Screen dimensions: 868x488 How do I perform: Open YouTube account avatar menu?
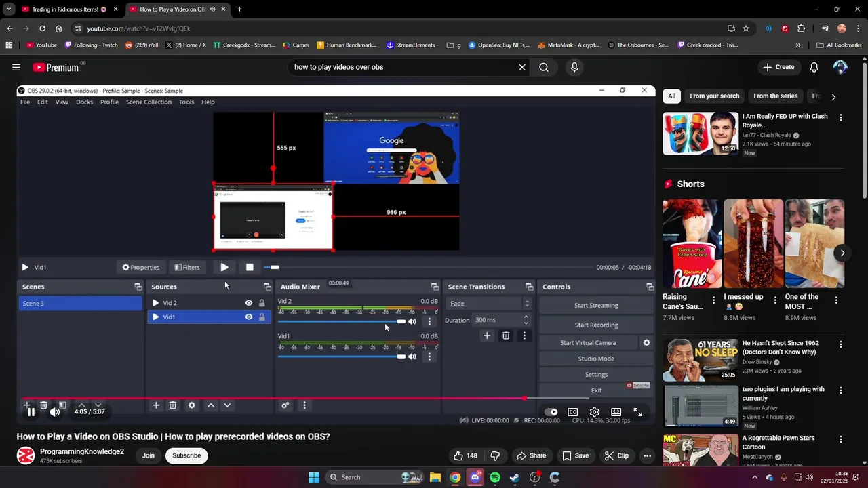[840, 67]
